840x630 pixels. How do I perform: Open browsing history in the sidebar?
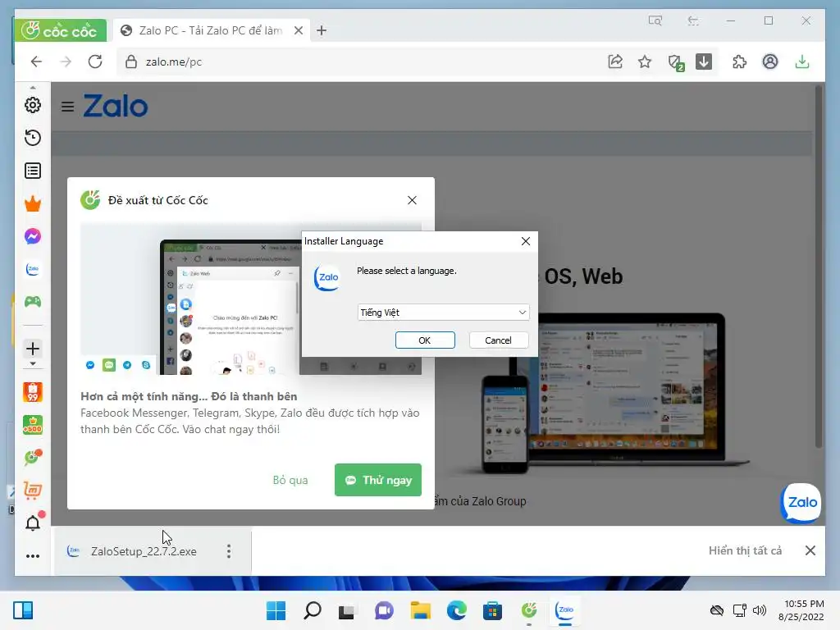coord(33,138)
